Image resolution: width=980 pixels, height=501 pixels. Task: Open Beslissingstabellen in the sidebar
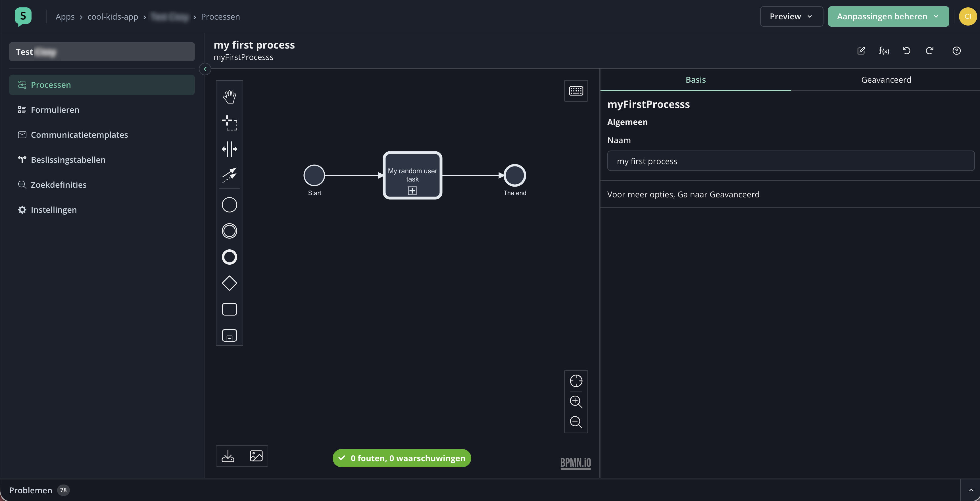point(102,160)
